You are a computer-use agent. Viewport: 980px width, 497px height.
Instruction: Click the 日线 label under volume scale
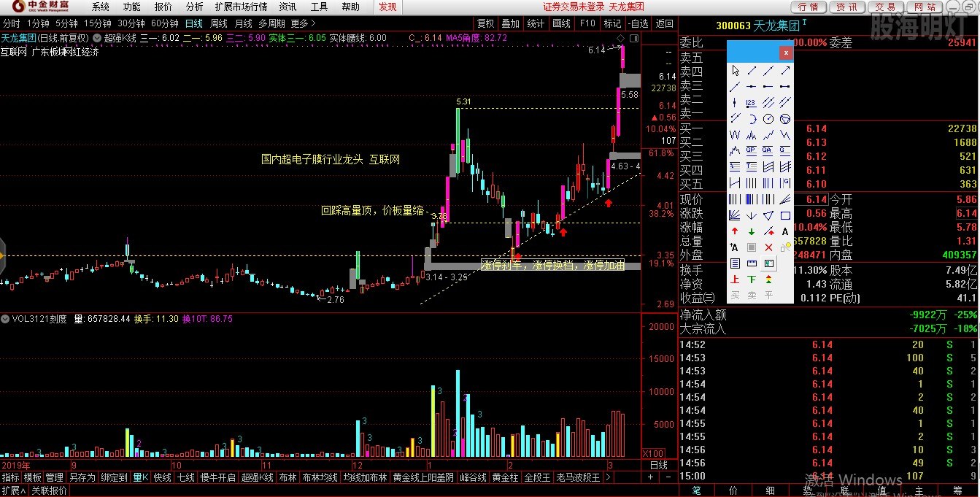pyautogui.click(x=658, y=465)
